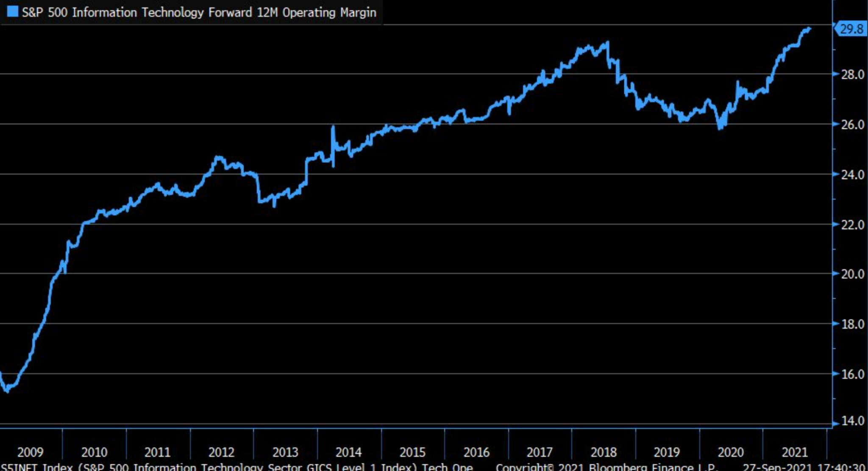Click the 29.8 last-value price tag

coord(851,29)
